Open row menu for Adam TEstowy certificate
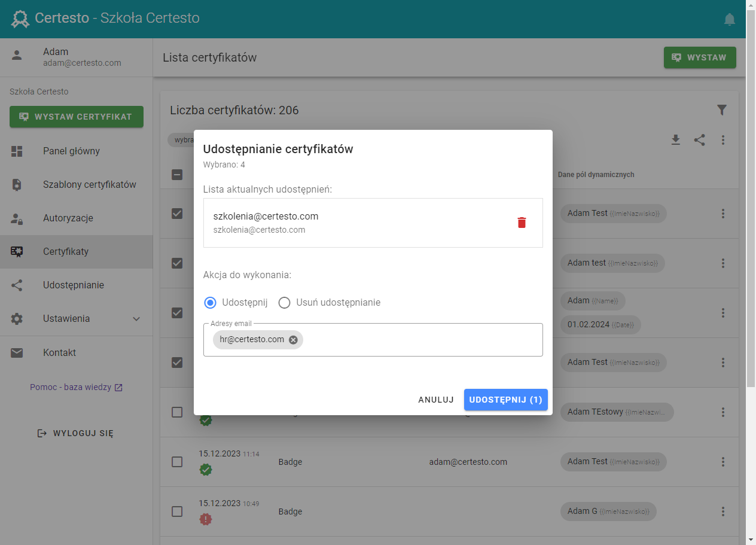Image resolution: width=756 pixels, height=545 pixels. (723, 412)
